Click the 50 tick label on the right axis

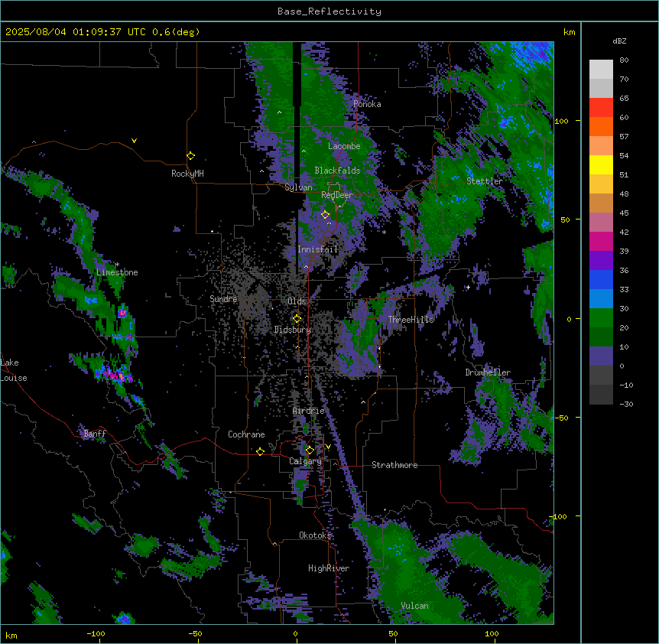pyautogui.click(x=565, y=220)
